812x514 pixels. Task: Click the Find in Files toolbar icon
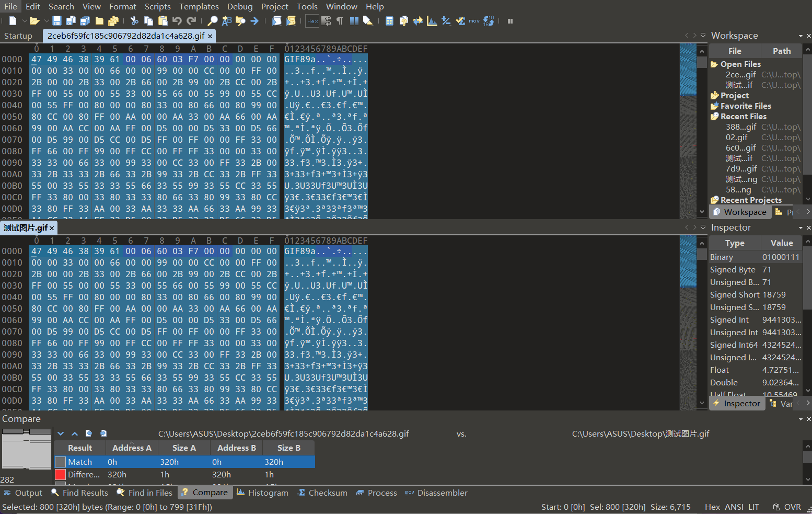click(x=240, y=21)
